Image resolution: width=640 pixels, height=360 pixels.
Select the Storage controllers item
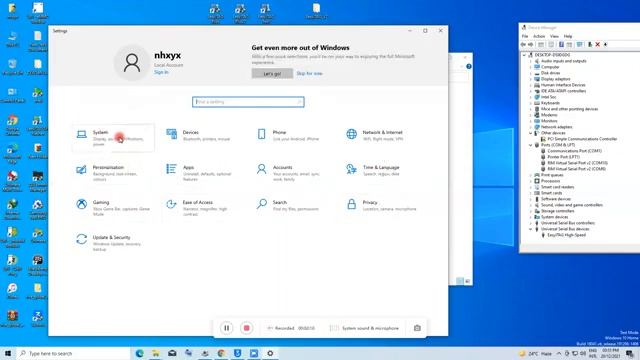click(557, 211)
